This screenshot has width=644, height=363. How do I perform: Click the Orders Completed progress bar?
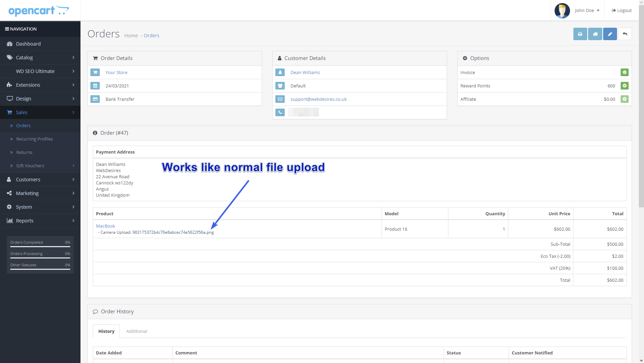pos(40,246)
